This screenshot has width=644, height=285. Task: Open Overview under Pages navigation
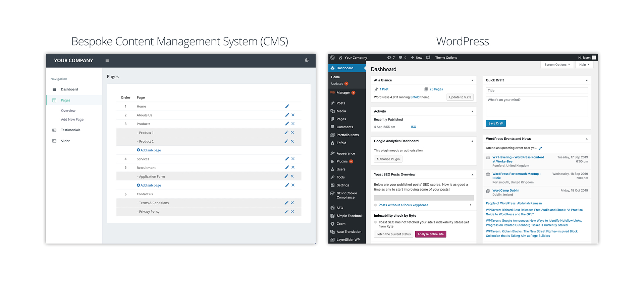(68, 111)
